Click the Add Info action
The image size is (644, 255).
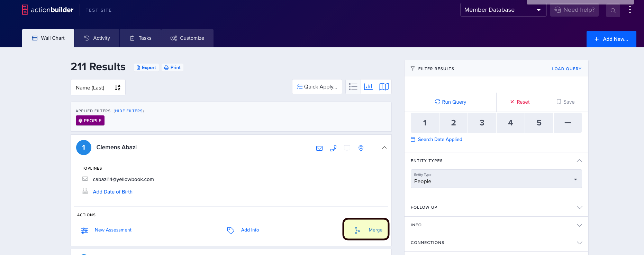coord(250,230)
